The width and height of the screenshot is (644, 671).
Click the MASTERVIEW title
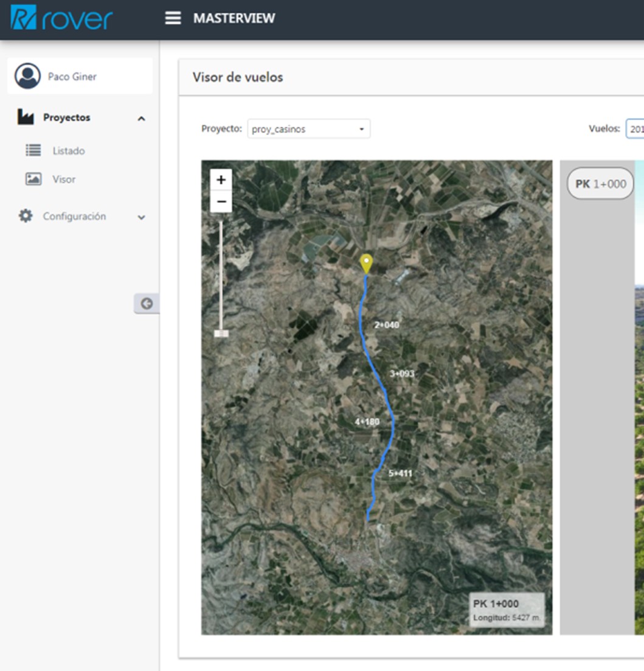point(234,18)
